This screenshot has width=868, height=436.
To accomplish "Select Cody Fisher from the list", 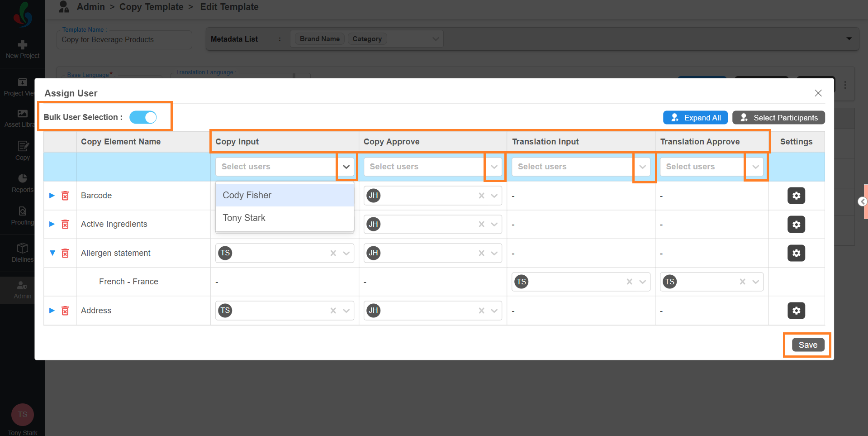I will [x=247, y=195].
